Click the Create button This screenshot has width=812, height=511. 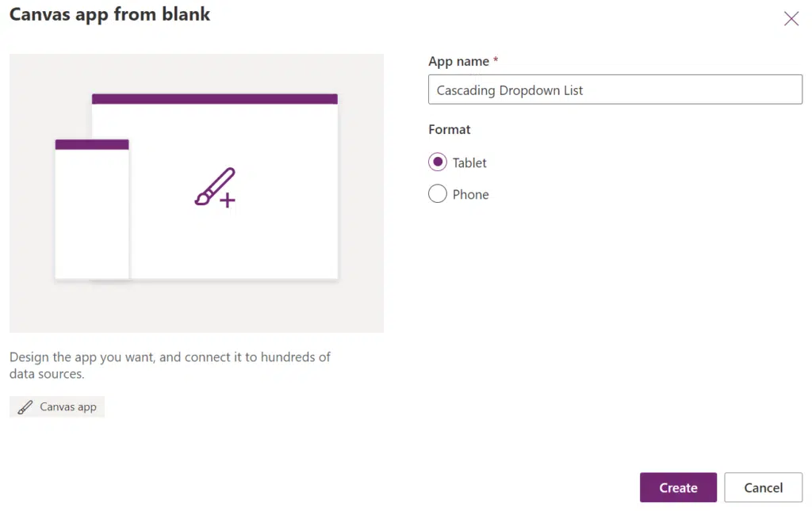point(678,487)
